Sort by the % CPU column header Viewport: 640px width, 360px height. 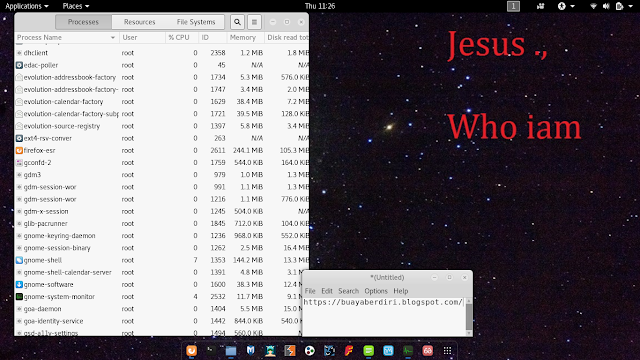click(182, 38)
